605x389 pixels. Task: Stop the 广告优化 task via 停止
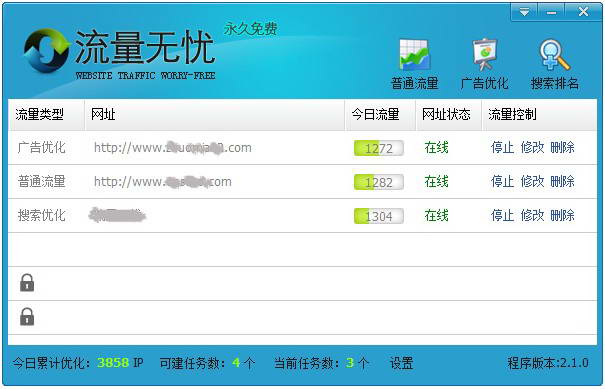pyautogui.click(x=502, y=147)
